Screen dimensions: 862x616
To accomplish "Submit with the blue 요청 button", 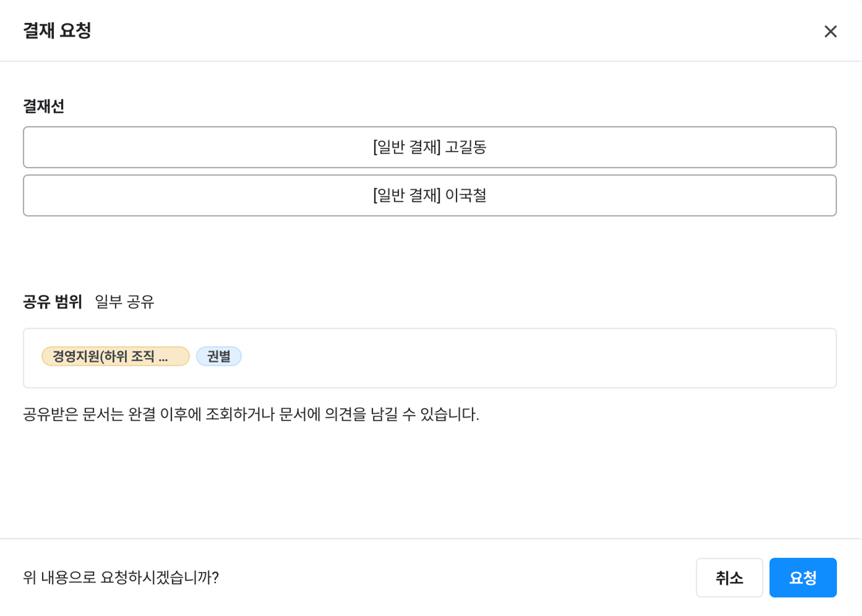I will pos(802,577).
